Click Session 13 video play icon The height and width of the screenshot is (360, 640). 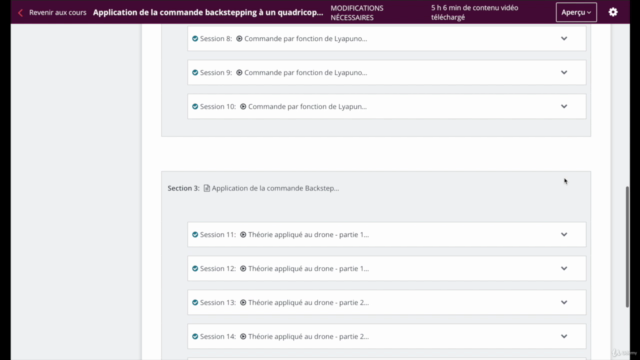(243, 302)
